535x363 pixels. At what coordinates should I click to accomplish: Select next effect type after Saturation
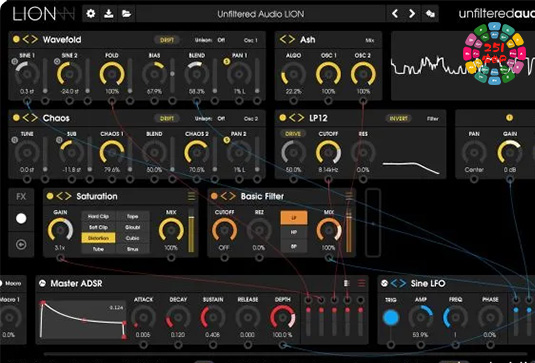pos(68,197)
